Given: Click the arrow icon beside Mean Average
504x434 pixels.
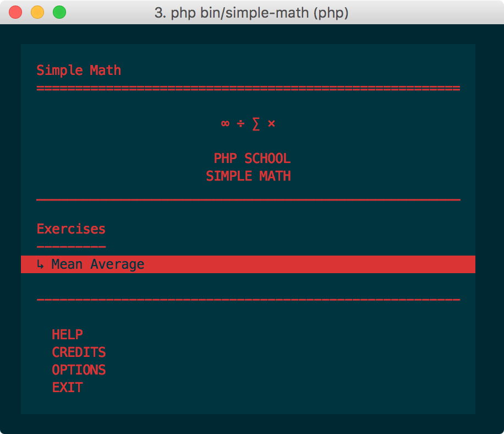Looking at the screenshot, I should 40,264.
